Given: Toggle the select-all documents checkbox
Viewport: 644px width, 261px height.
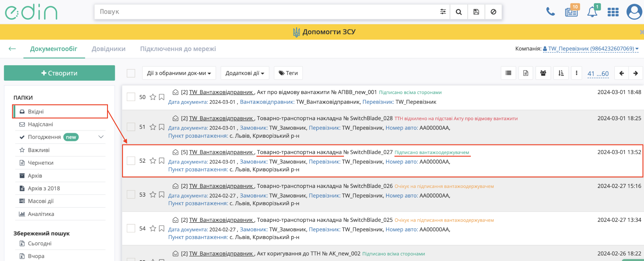Looking at the screenshot, I should point(131,73).
